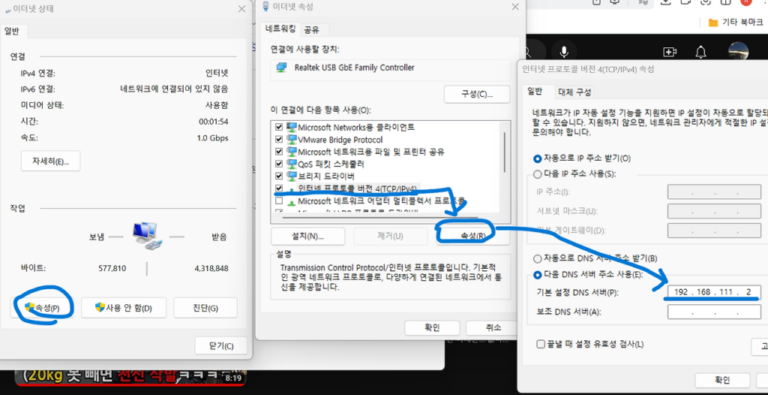
Task: Click the 00:01:54 duration value
Action: (x=213, y=122)
